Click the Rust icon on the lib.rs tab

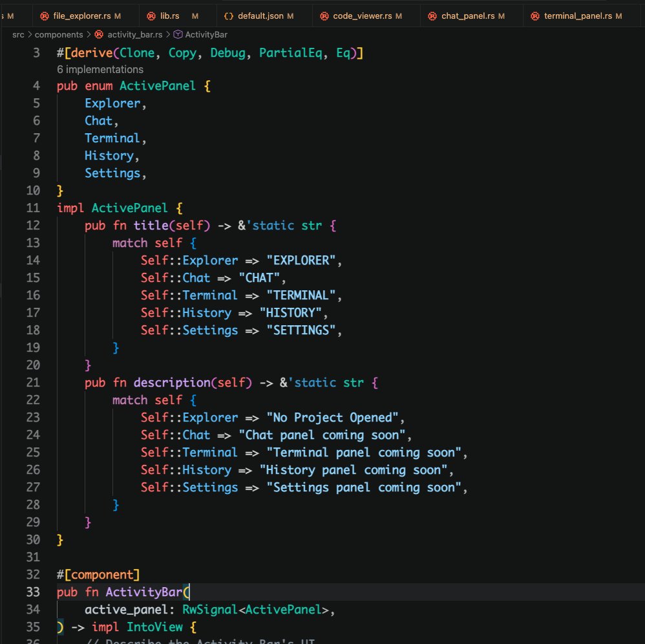point(151,16)
